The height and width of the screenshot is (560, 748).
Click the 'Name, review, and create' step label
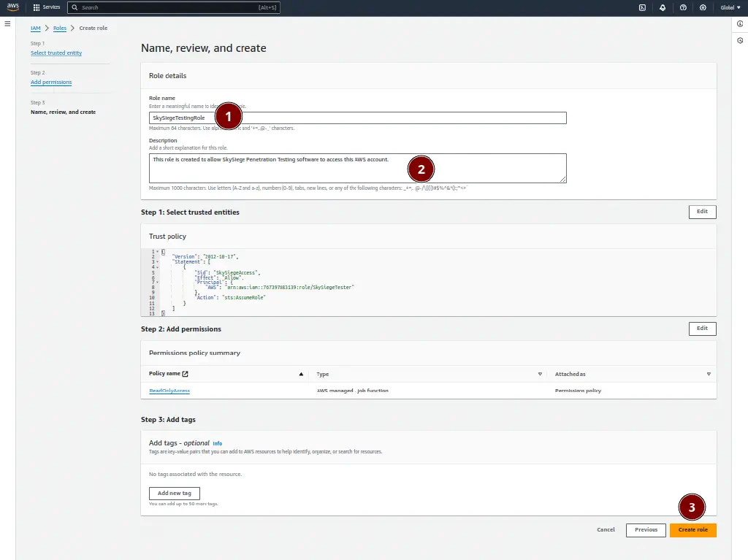click(x=63, y=112)
